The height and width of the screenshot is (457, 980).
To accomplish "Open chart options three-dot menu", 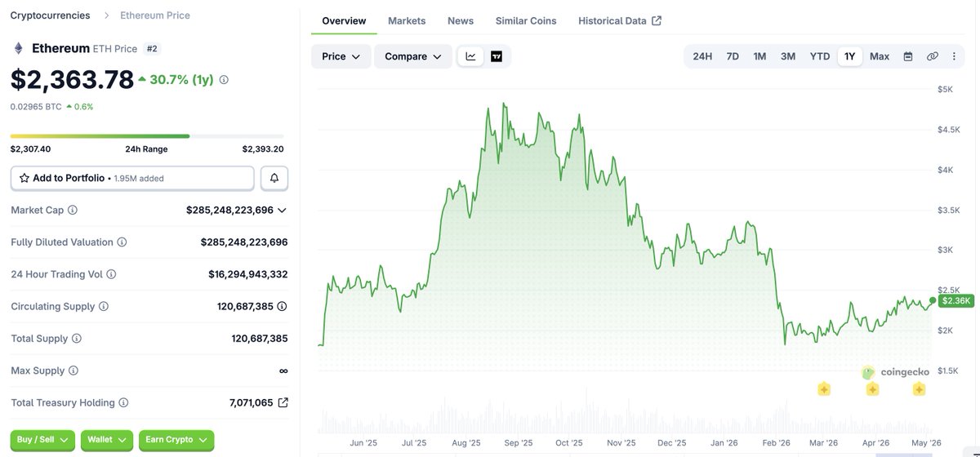I will coord(954,56).
